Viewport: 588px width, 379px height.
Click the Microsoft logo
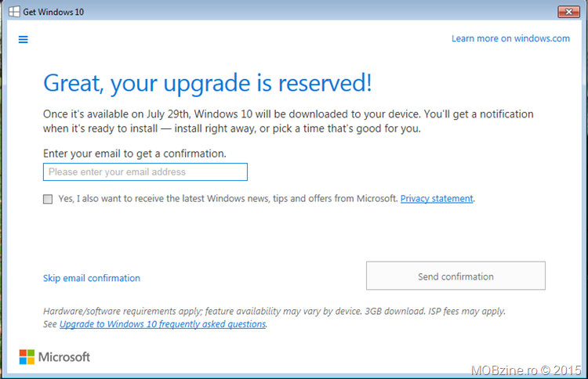[55, 357]
